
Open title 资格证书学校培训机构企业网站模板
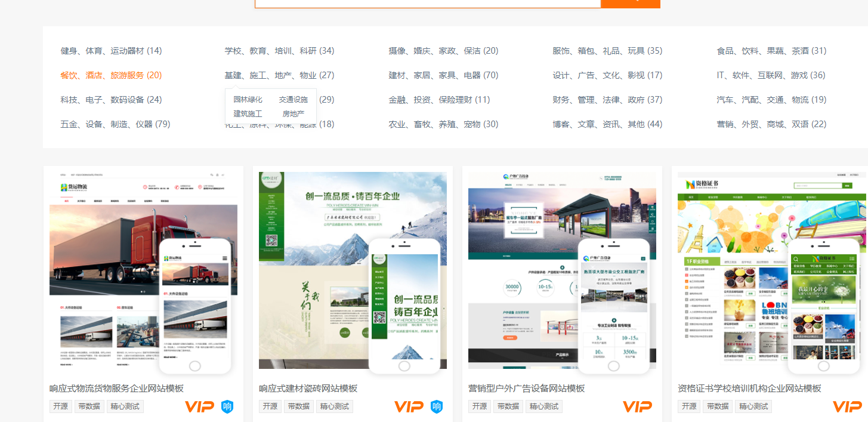tap(749, 388)
